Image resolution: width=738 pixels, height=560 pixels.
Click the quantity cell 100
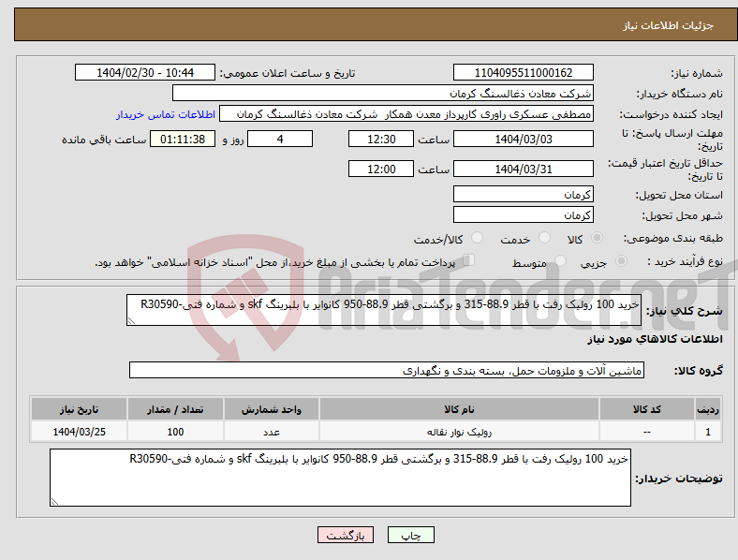point(175,432)
